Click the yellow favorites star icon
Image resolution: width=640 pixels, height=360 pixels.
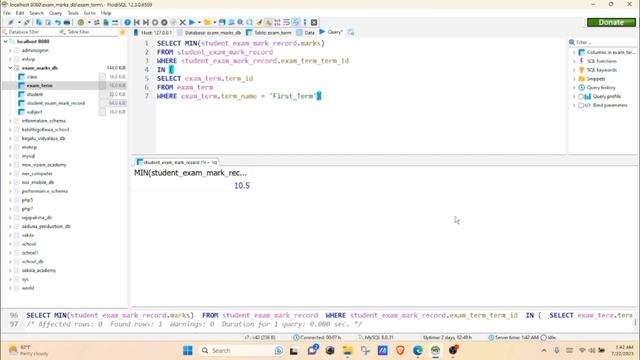point(122,32)
